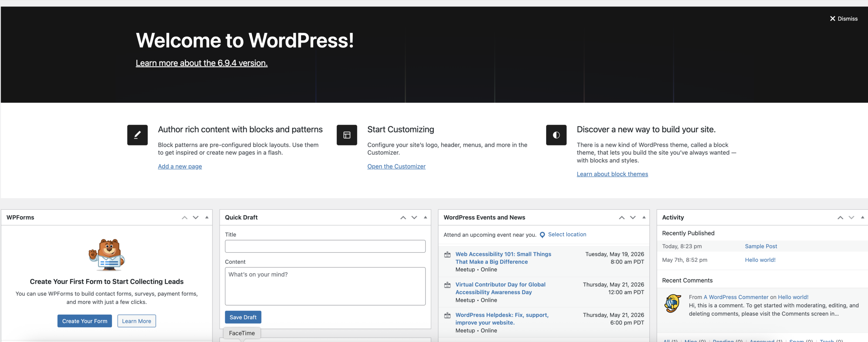Move the Activity widget down

pyautogui.click(x=851, y=218)
